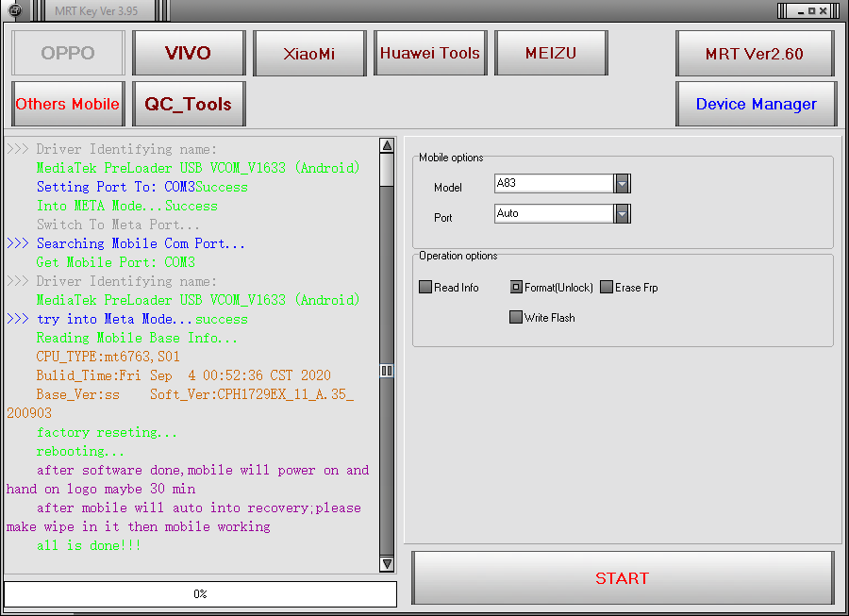
Task: Click the 'MRT Key Ver 3.95' title text
Action: point(96,10)
